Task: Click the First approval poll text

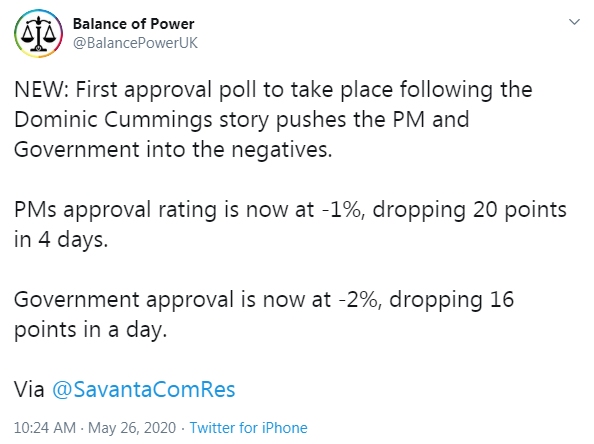Action: (x=167, y=90)
